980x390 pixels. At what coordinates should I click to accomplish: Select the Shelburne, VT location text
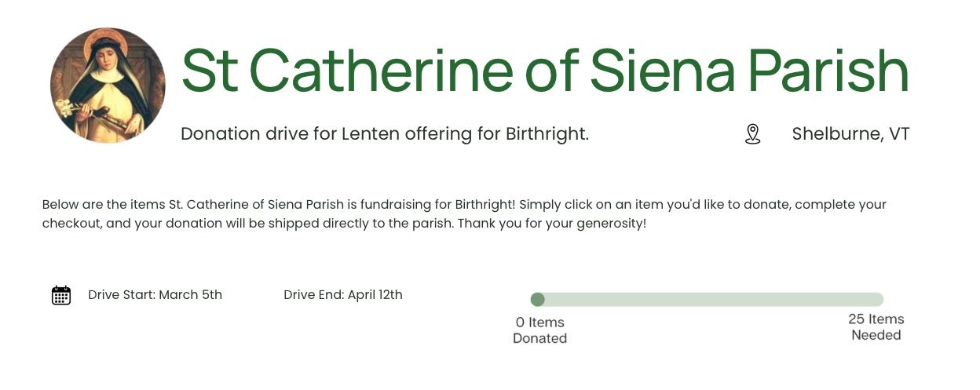click(x=850, y=134)
